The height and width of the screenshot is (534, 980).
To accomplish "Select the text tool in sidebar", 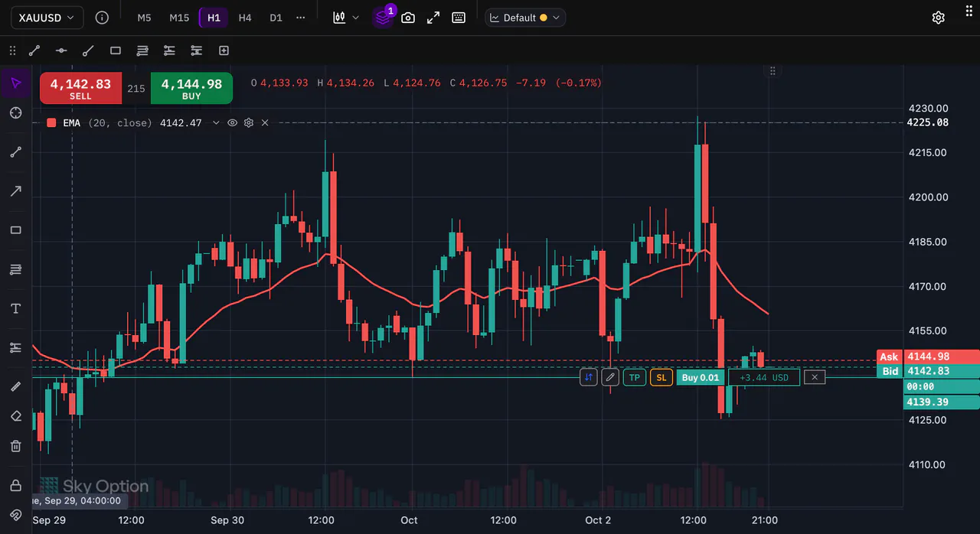I will [15, 308].
